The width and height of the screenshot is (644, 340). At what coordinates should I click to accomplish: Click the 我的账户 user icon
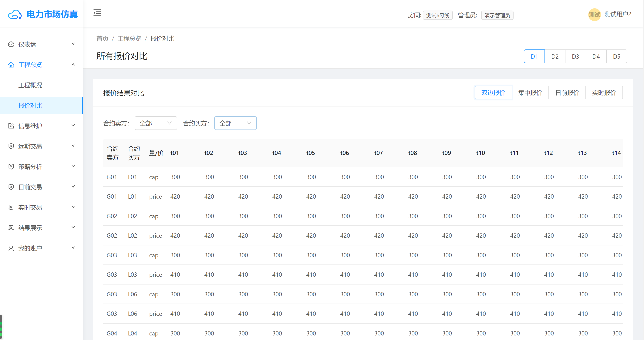coord(11,248)
